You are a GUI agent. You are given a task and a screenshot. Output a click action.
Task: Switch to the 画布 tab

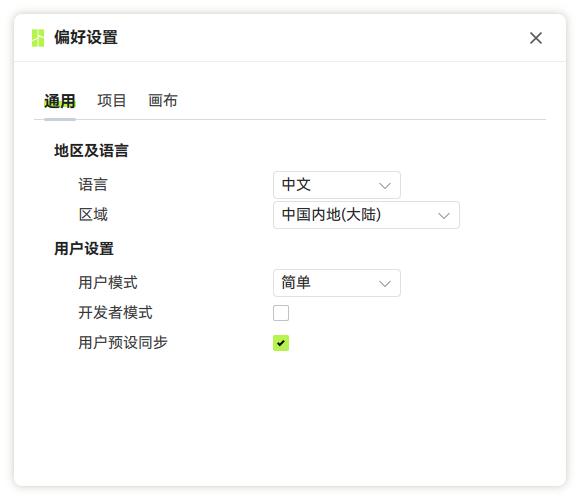163,101
